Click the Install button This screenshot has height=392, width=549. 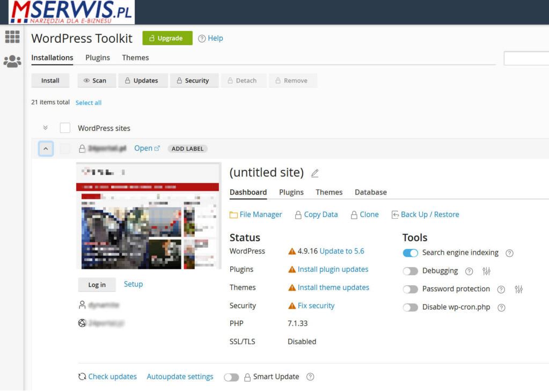pos(50,80)
